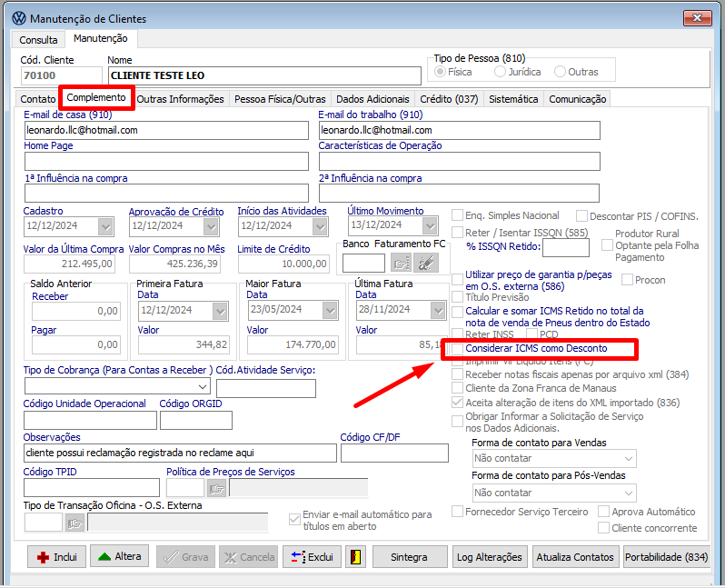Click the Volkswagen logo in title bar

coord(19,18)
